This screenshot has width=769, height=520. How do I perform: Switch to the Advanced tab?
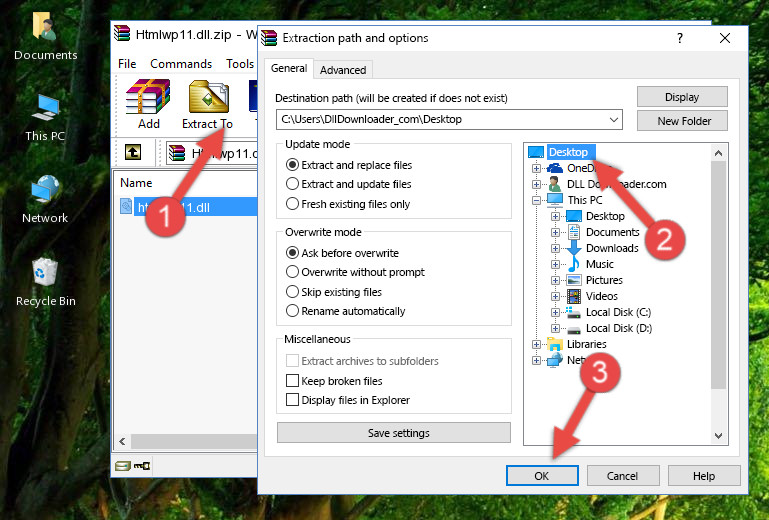coord(343,70)
